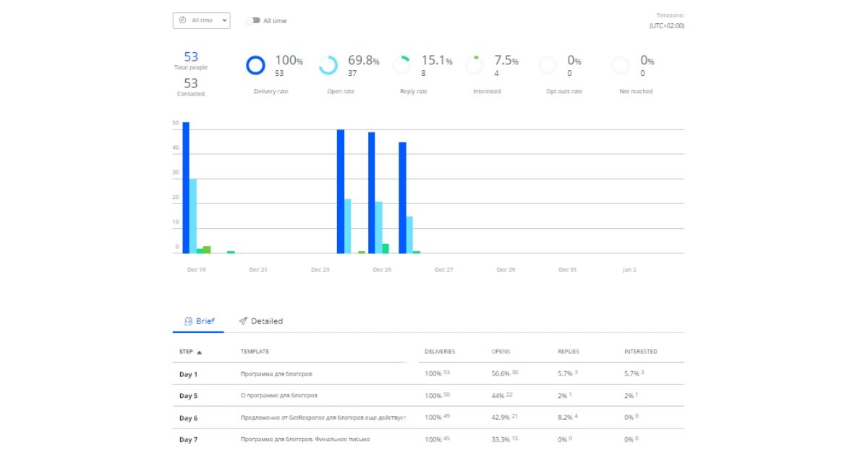Click the OPENS column header
Screen dimensions: 868x456
(x=501, y=352)
